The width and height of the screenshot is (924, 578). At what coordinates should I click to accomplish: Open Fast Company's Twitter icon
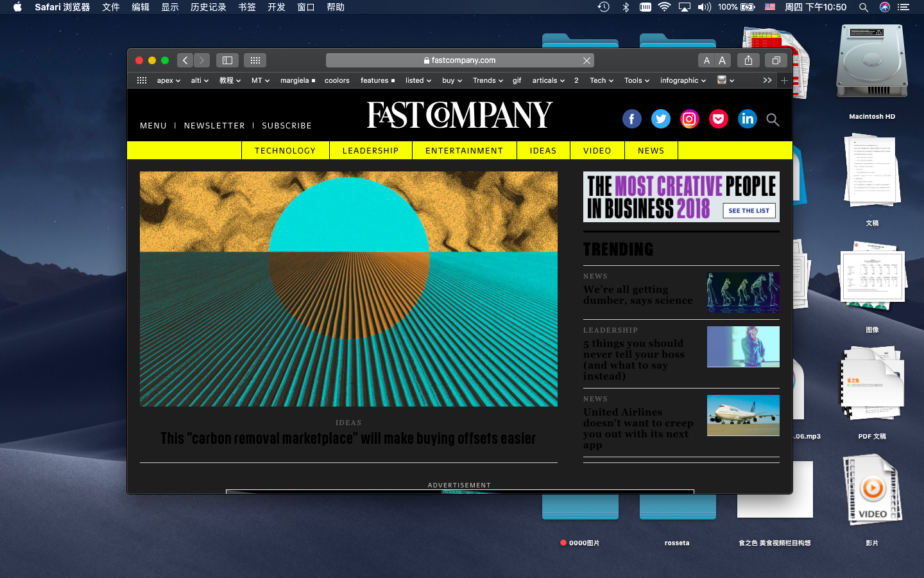[660, 119]
